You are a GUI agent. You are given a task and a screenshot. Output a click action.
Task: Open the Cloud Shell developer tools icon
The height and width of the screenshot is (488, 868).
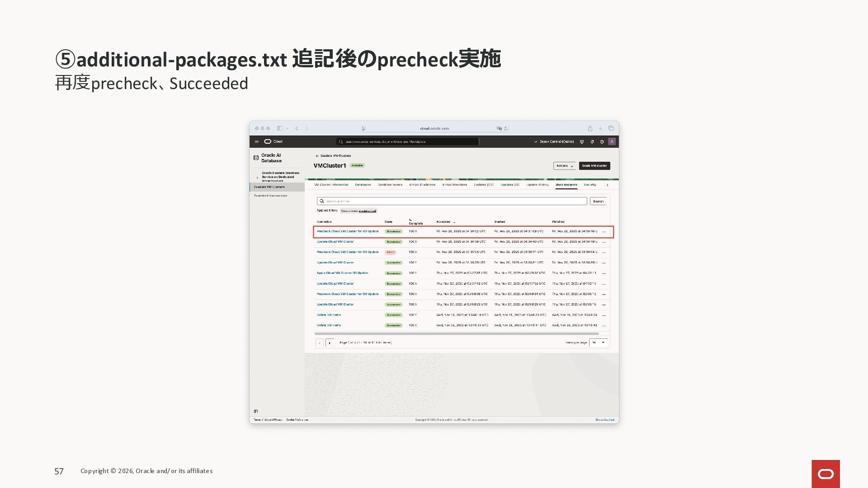coord(582,141)
